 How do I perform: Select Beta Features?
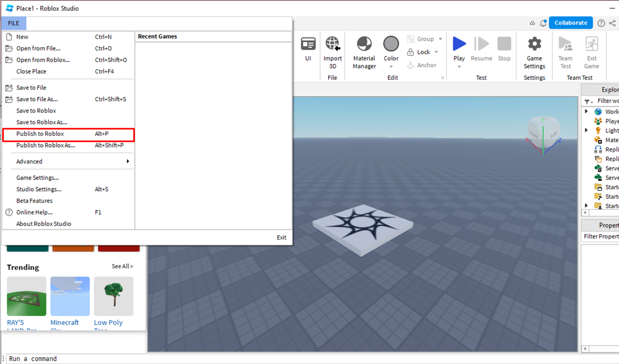coord(68,201)
